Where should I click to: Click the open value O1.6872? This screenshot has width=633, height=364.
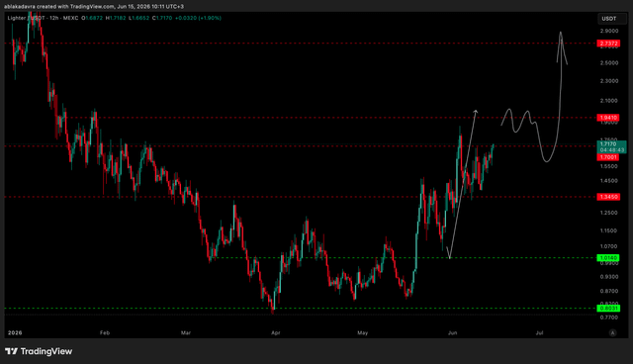(92, 18)
